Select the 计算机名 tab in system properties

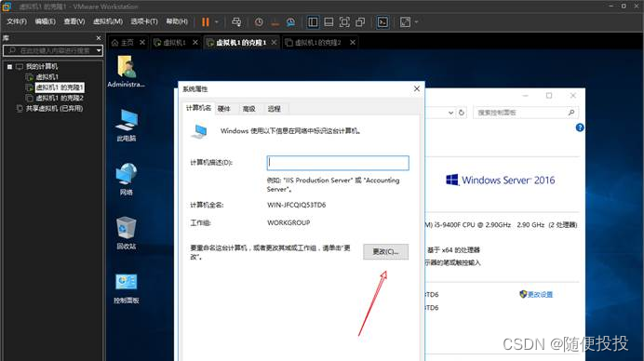coord(198,108)
